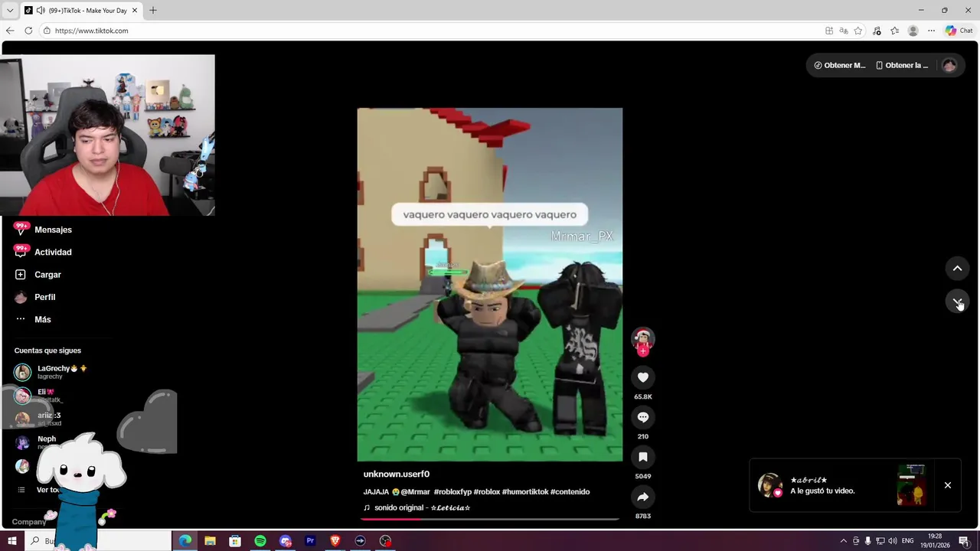The image size is (980, 551).
Task: Open Spotify from the taskbar
Action: click(260, 541)
